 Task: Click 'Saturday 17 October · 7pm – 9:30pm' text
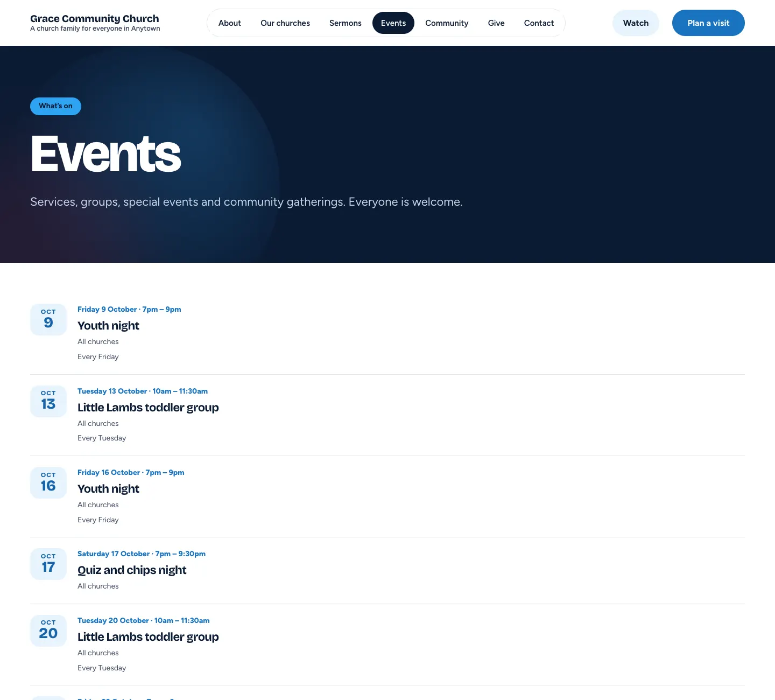click(142, 554)
